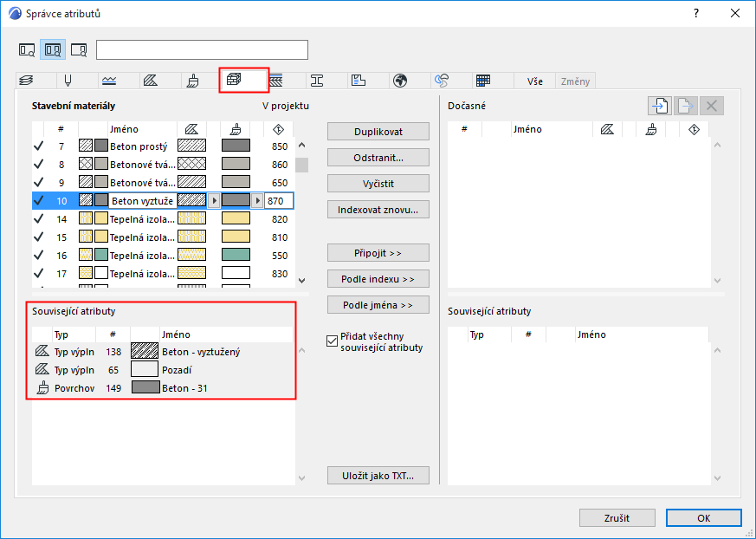
Task: Click the Zrušit button
Action: pyautogui.click(x=617, y=517)
